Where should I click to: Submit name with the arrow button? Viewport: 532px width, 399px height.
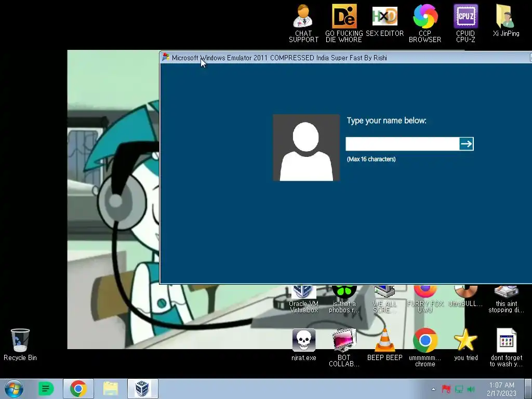tap(467, 144)
